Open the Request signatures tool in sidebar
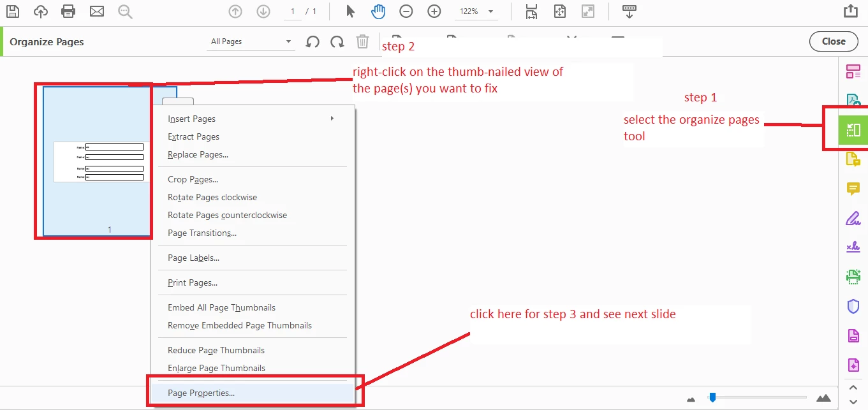868x410 pixels. click(853, 247)
